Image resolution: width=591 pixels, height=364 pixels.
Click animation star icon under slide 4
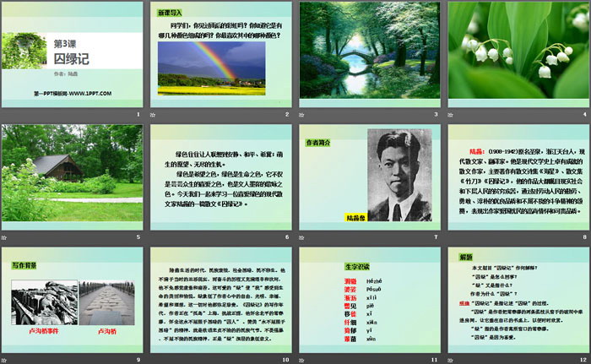point(450,115)
